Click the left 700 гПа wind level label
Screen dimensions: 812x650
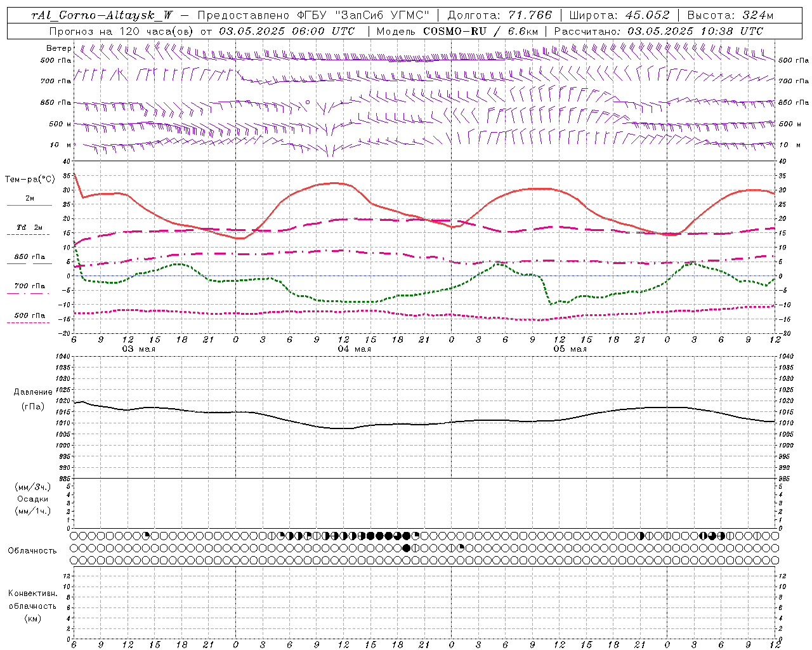coord(56,81)
